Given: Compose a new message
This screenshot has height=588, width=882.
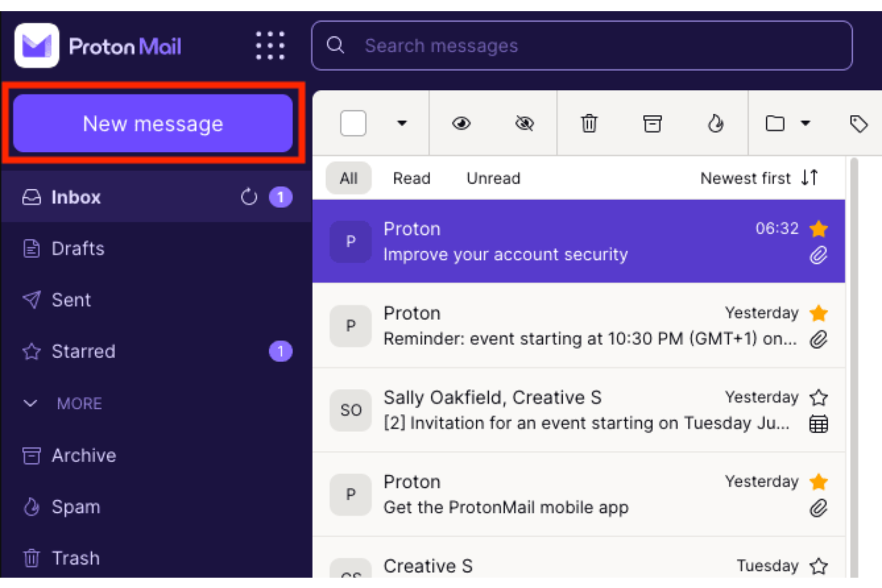Looking at the screenshot, I should pos(153,123).
